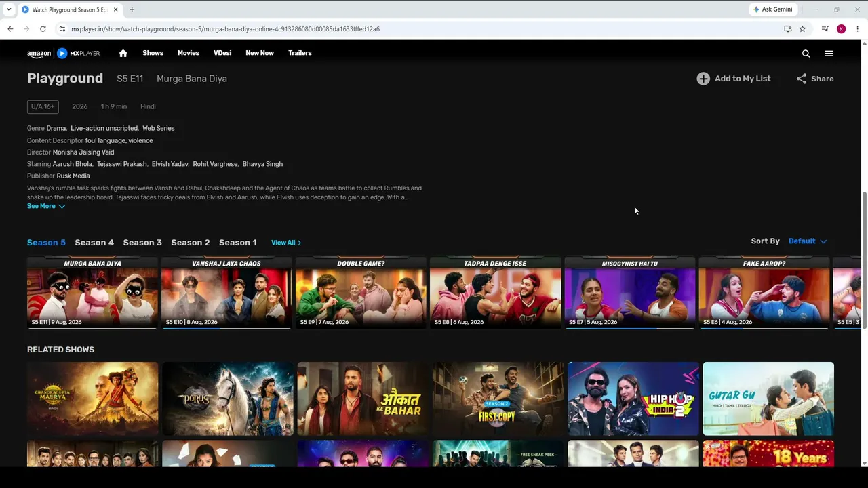Open a new browser tab with plus
The image size is (868, 488).
(x=132, y=9)
